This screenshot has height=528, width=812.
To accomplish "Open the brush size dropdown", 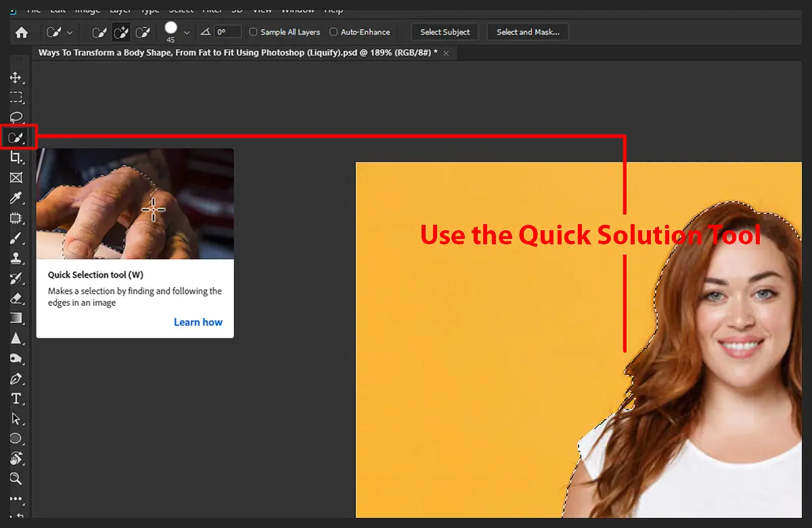I will (185, 32).
